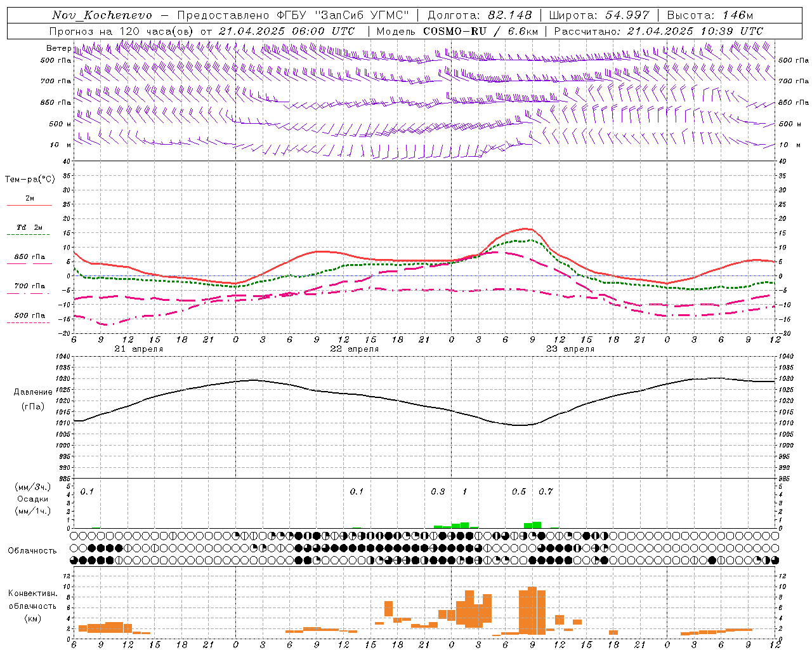Click the 'Ветер' wind panel label
812x650 pixels.
(x=59, y=48)
